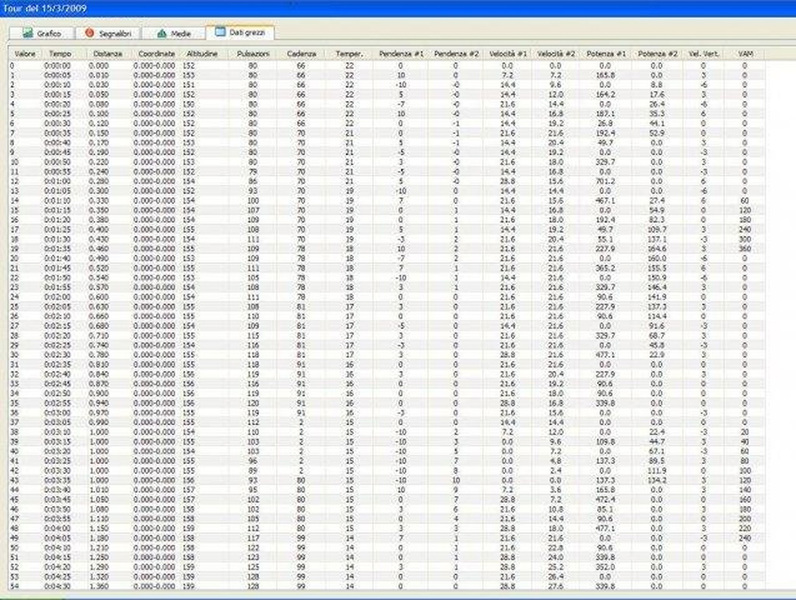Click the Velocità #2 column header

pos(556,53)
